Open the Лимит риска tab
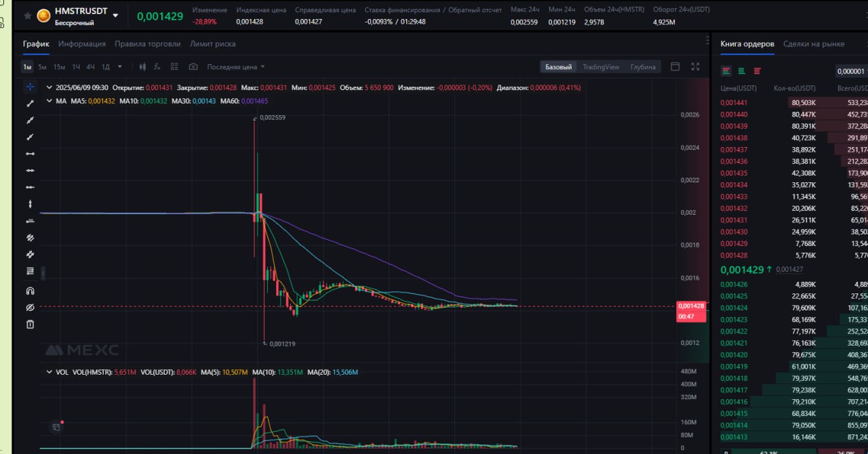The image size is (868, 454). [x=213, y=43]
